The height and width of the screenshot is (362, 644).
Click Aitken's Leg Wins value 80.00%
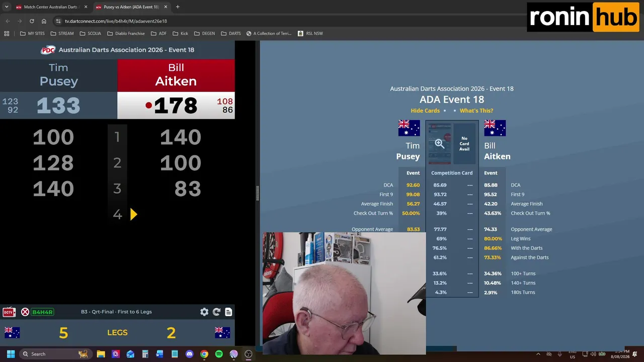493,239
